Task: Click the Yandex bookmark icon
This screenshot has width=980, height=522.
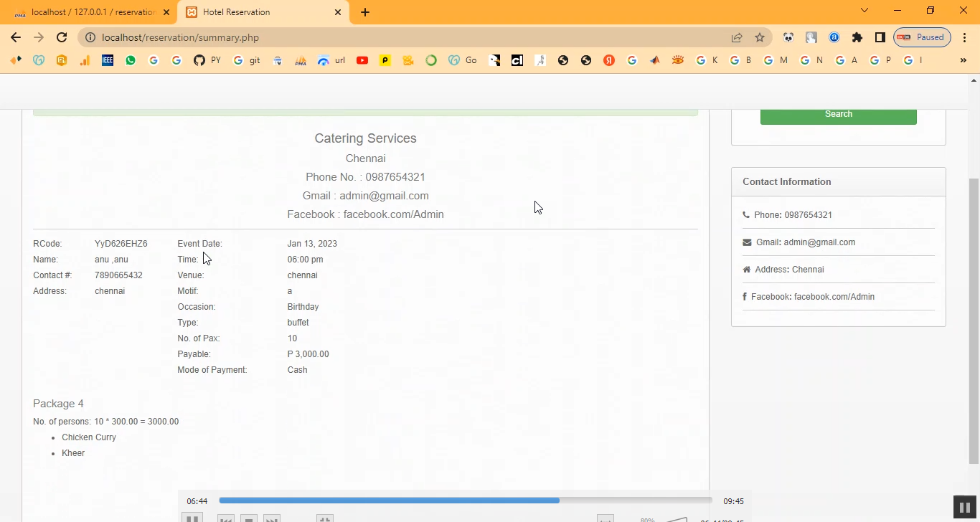Action: (609, 60)
